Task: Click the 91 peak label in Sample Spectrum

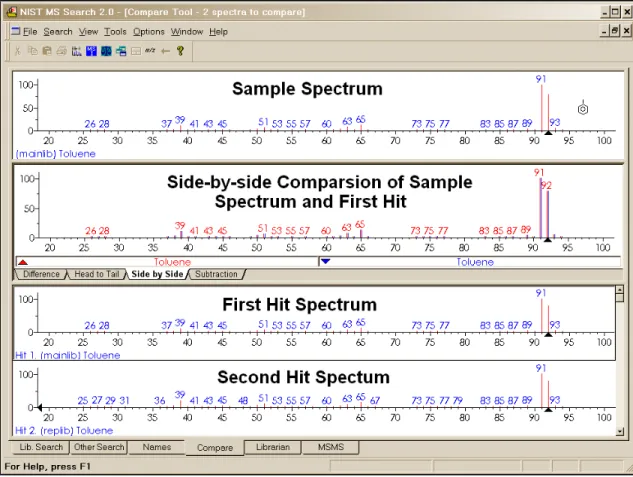Action: 541,79
